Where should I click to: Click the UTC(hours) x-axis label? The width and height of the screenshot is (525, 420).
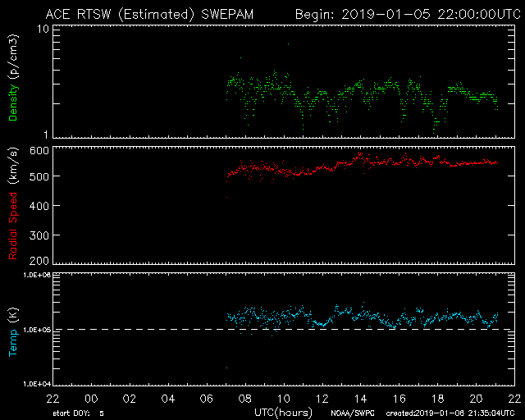282,411
